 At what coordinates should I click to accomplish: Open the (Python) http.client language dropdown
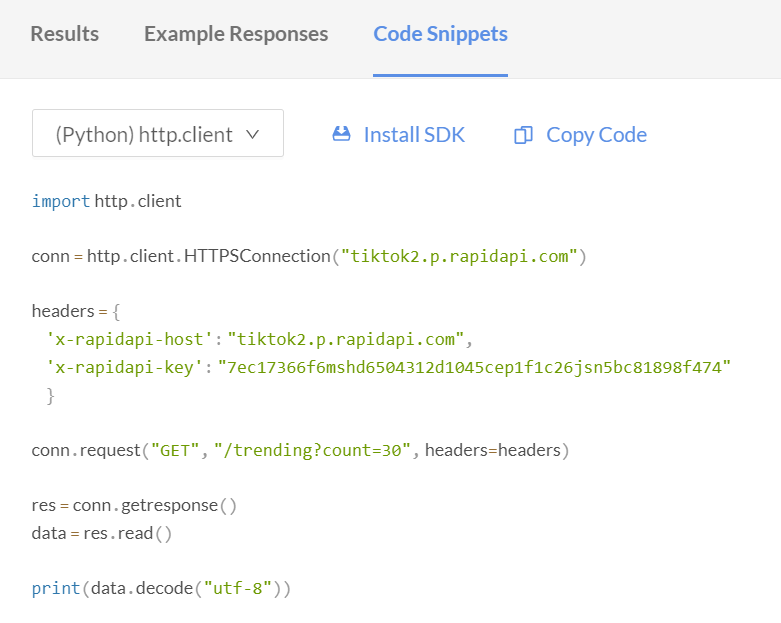pos(158,133)
